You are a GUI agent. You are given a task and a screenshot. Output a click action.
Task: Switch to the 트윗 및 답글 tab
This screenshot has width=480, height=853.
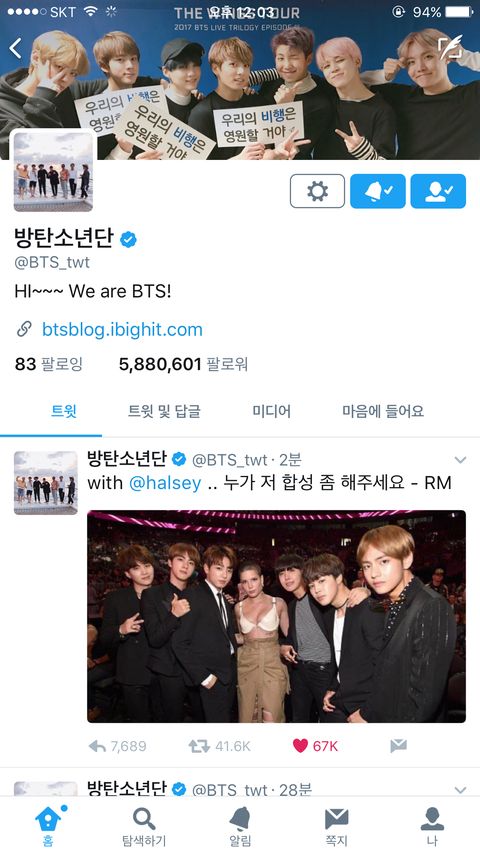coord(164,411)
